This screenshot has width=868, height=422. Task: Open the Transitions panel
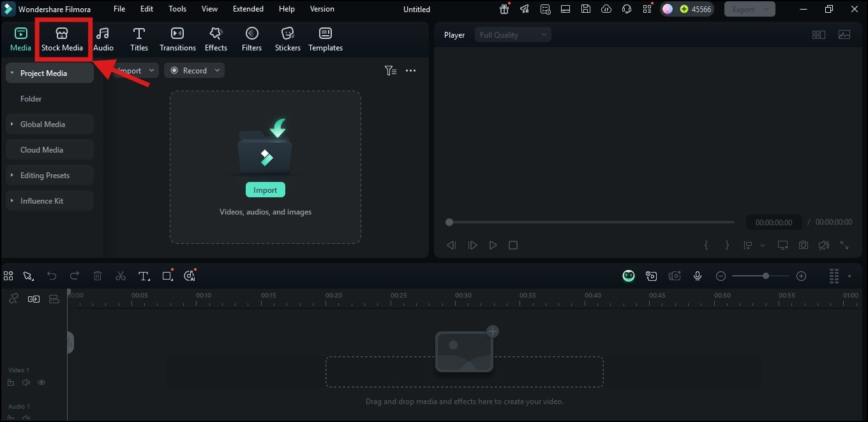click(177, 38)
